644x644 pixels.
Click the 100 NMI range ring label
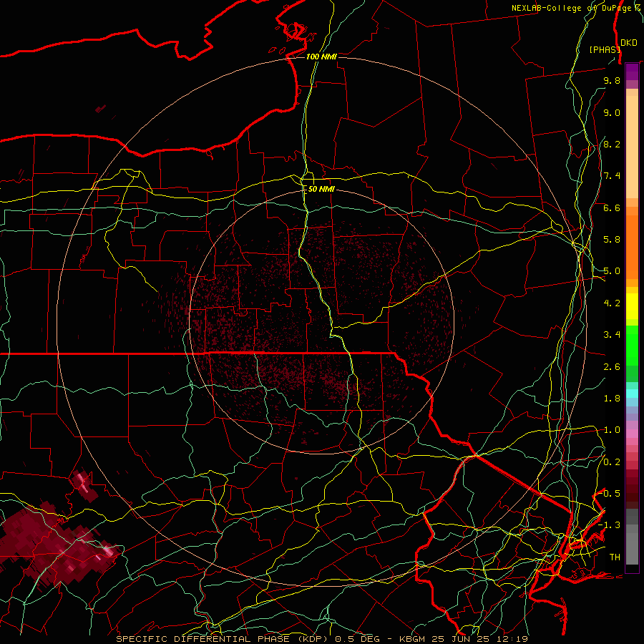tap(321, 57)
